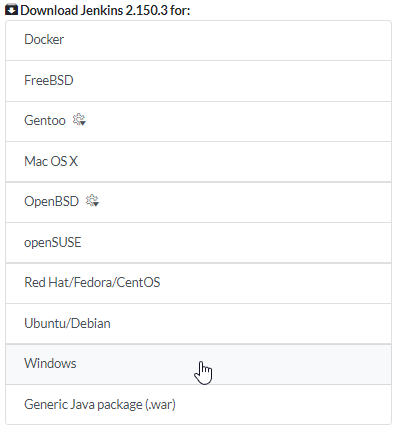Choose the FreeBSD package entry
393x426 pixels.
[198, 81]
